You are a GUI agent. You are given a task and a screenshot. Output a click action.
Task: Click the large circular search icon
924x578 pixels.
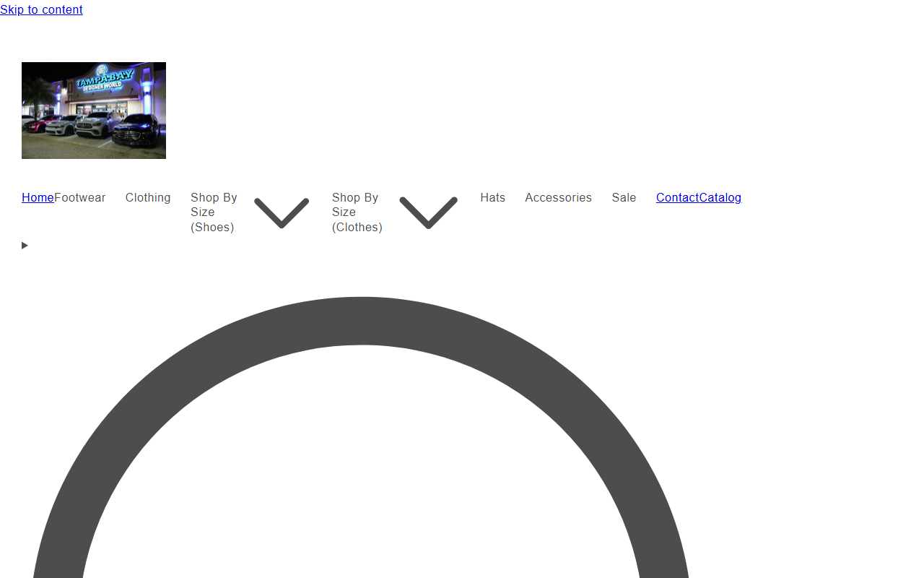tap(361, 437)
